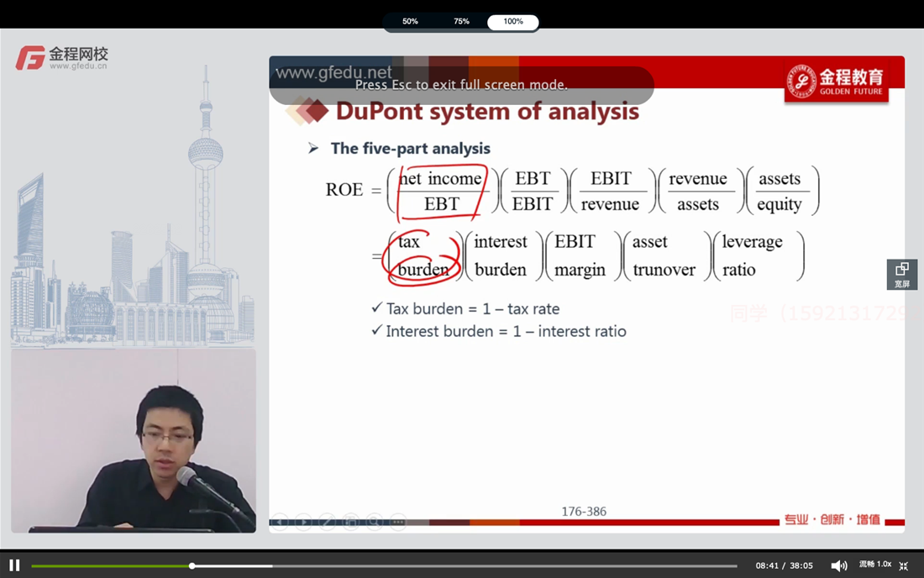This screenshot has width=924, height=578.
Task: Select the 100% zoom option
Action: tap(512, 22)
